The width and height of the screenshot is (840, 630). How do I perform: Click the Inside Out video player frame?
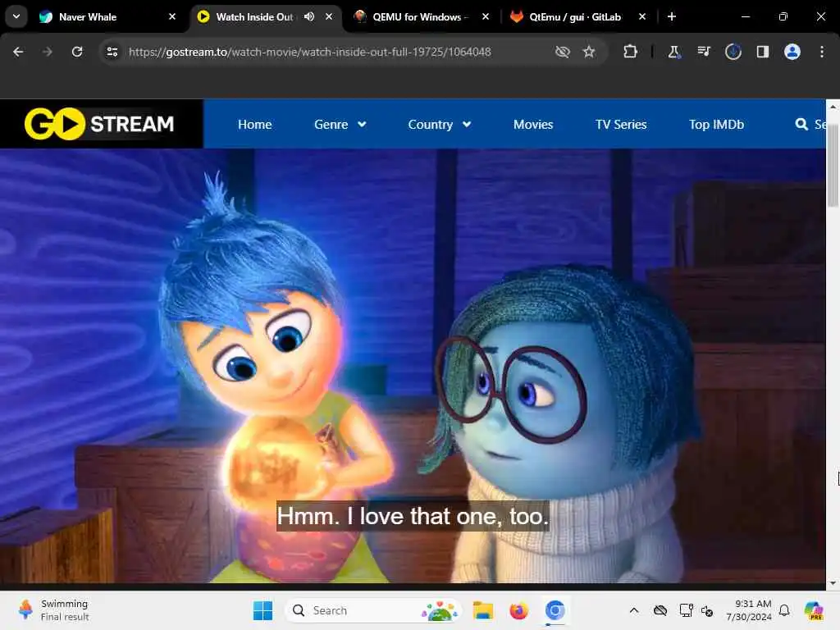413,366
